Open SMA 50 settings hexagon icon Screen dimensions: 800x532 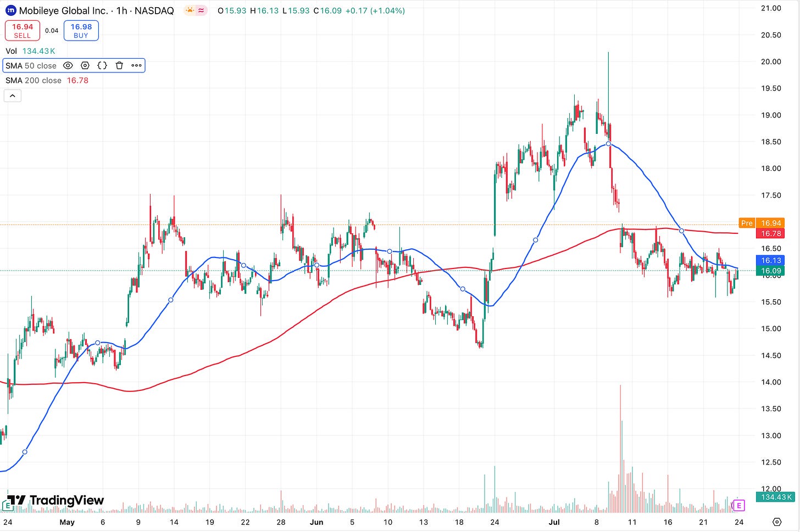pos(85,66)
